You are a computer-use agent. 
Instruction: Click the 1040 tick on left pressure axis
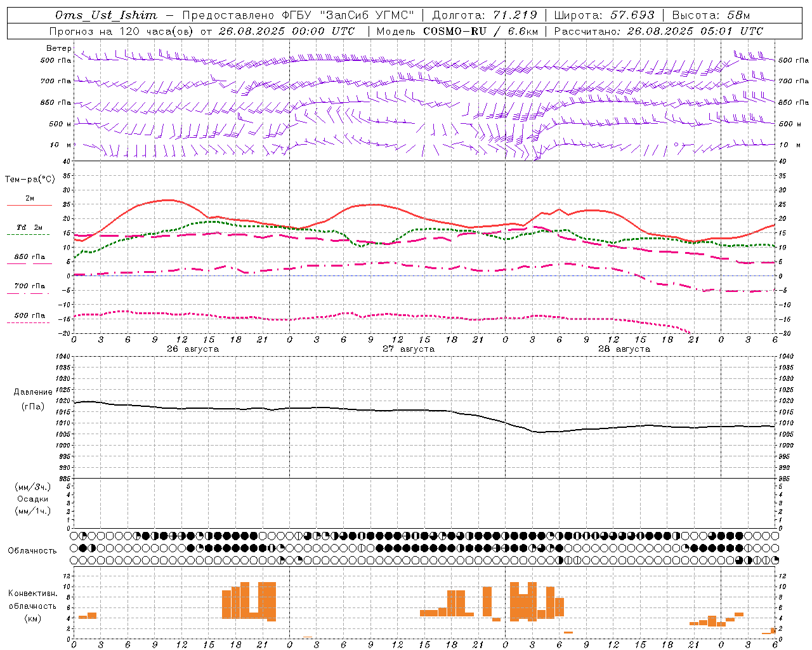(x=62, y=357)
